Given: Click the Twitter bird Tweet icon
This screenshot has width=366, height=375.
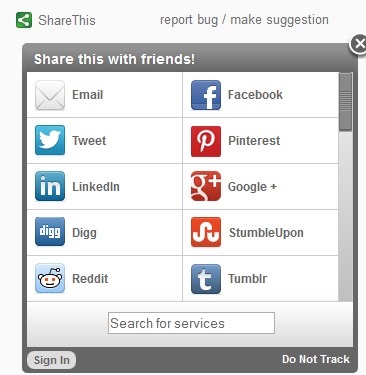Looking at the screenshot, I should click(50, 140).
